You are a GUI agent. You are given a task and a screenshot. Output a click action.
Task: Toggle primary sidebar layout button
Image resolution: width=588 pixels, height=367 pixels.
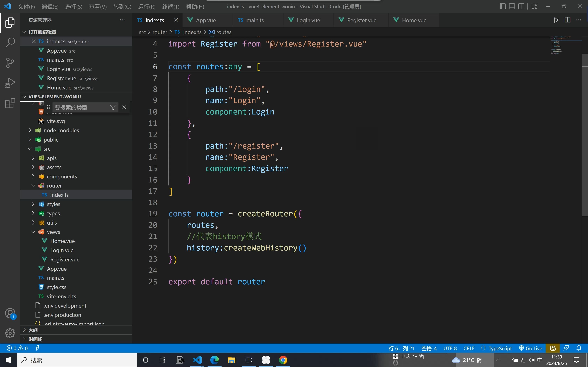(x=502, y=7)
